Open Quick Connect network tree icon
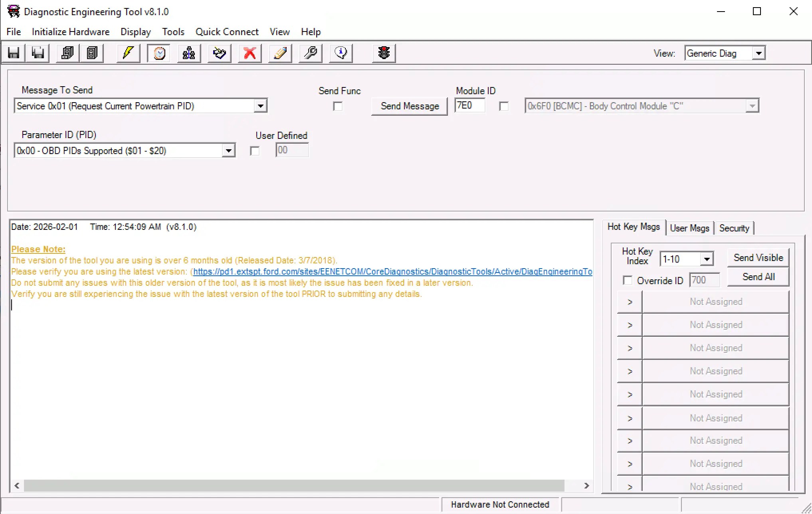 188,53
